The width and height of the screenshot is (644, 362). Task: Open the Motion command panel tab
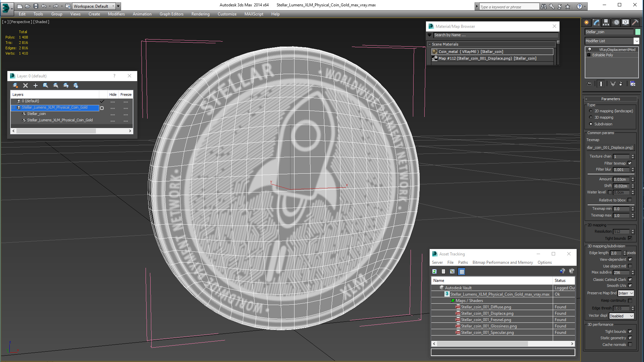point(616,22)
